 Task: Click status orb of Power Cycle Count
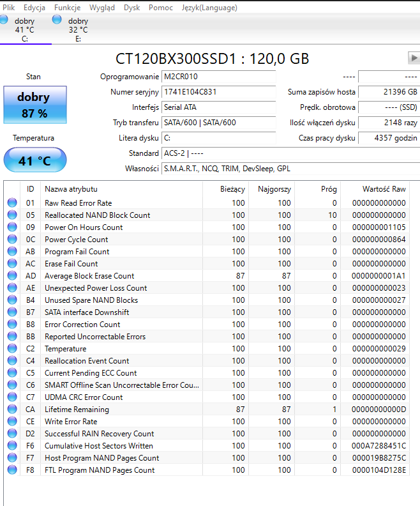pos(12,239)
